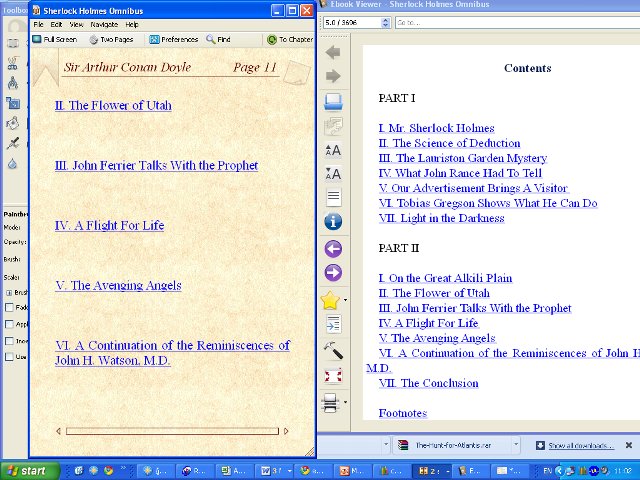Viewport: 640px width, 480px height.
Task: Expand the quick launch chevron on taskbar
Action: pos(123,469)
